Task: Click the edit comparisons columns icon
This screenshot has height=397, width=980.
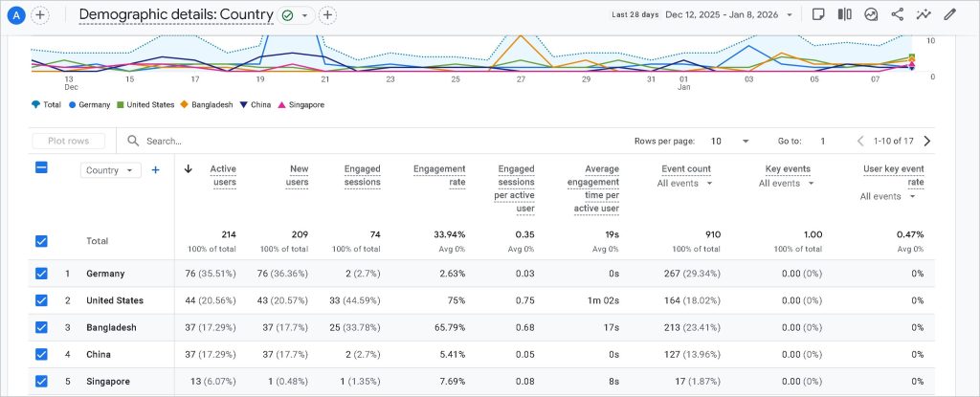Action: 845,14
